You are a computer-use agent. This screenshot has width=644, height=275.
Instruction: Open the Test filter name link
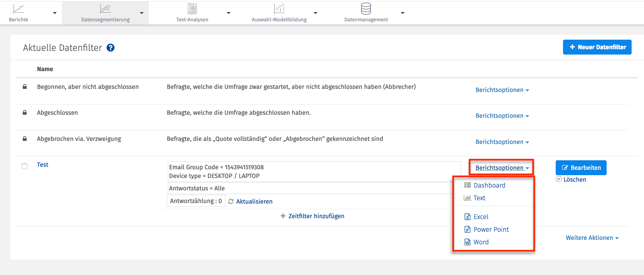42,164
